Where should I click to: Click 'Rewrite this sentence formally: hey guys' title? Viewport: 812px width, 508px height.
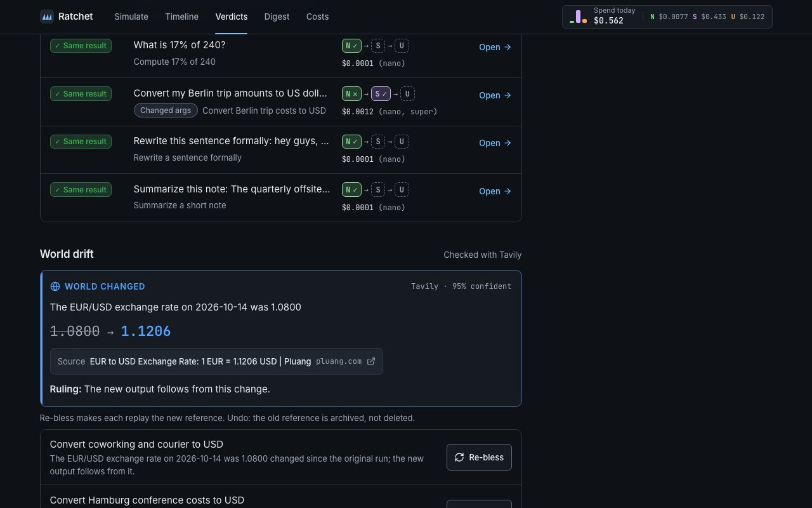[232, 141]
